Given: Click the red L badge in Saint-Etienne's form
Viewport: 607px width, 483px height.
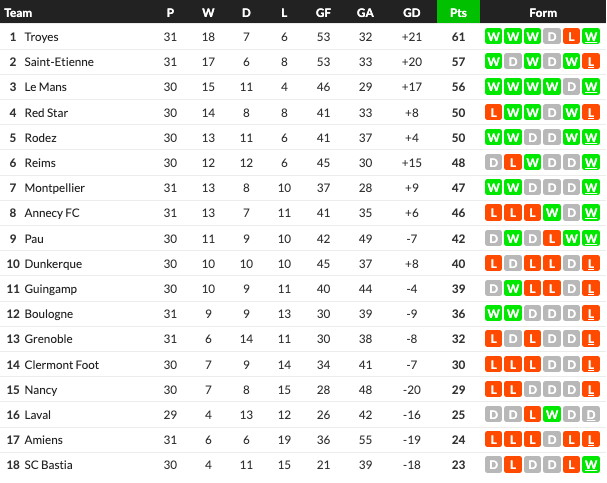Looking at the screenshot, I should click(593, 61).
